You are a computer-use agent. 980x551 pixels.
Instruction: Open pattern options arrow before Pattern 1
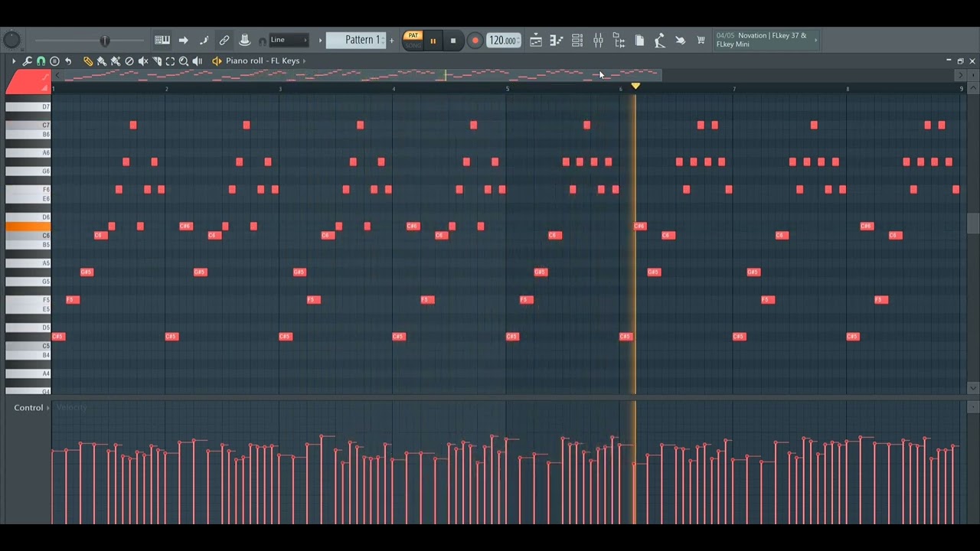click(x=320, y=41)
